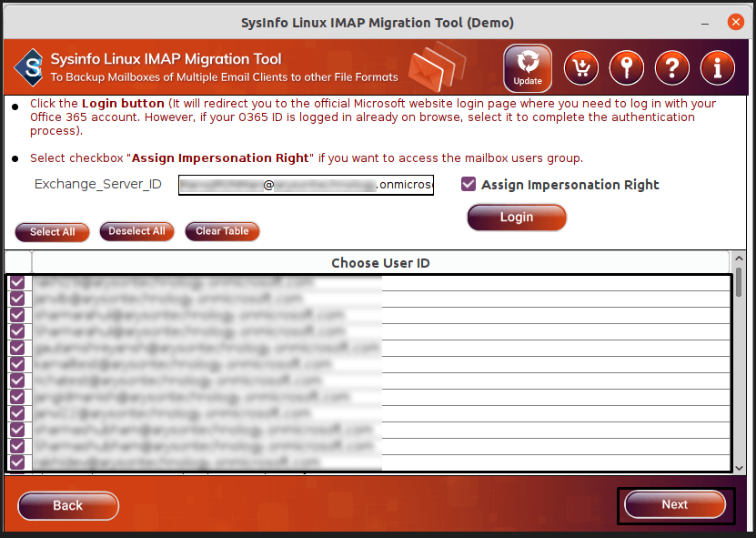Click the table scrollbar up arrow
This screenshot has height=538, width=756.
739,259
